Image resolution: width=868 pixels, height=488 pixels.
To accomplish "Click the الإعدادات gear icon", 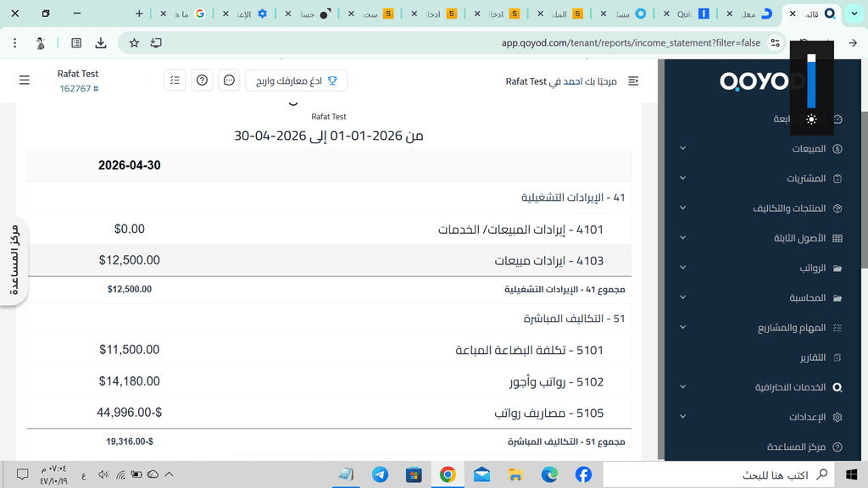I will point(837,417).
